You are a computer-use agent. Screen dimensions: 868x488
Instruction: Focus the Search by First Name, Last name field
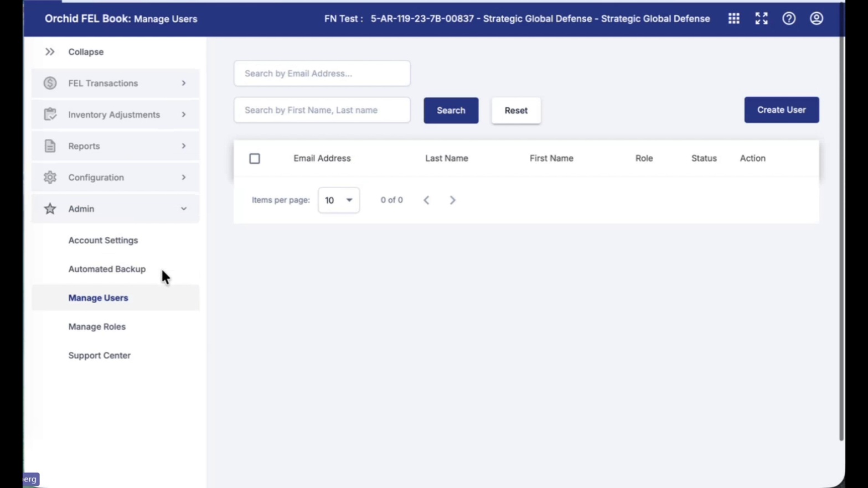[322, 110]
